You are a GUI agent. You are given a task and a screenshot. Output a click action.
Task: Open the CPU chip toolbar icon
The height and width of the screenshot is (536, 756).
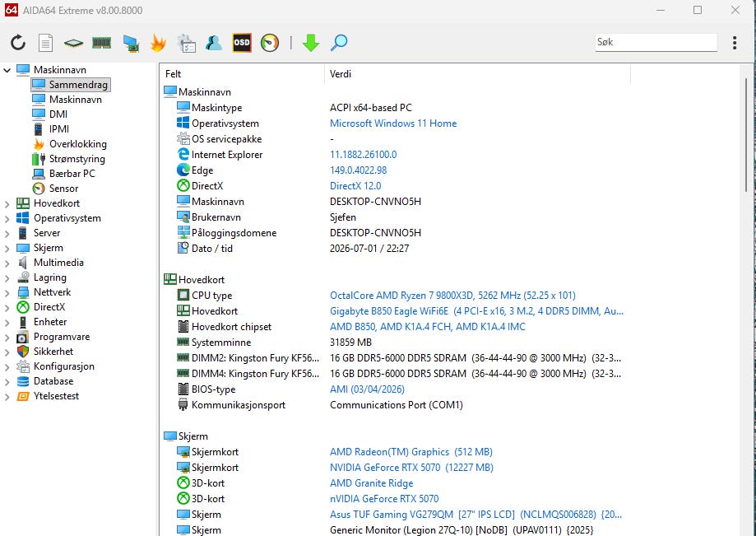pos(73,43)
